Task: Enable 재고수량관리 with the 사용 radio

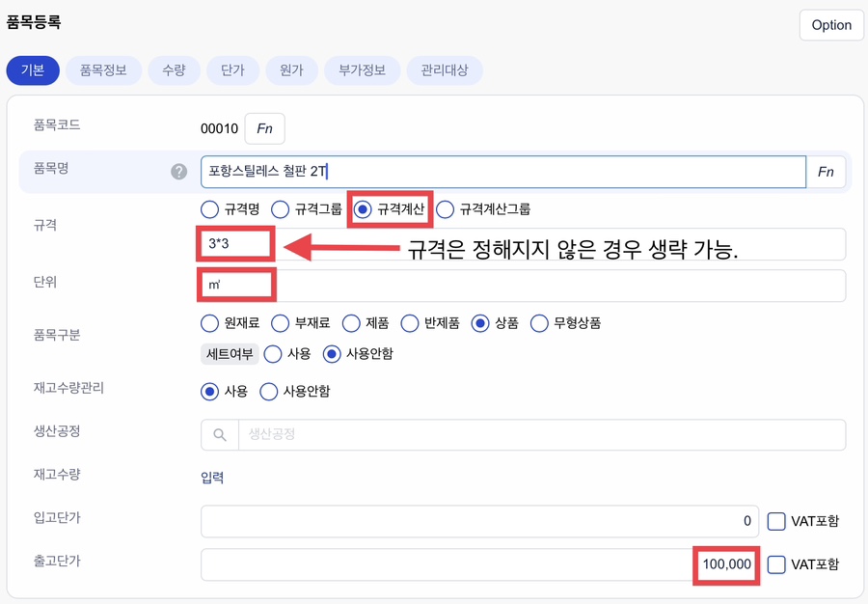Action: 209,392
